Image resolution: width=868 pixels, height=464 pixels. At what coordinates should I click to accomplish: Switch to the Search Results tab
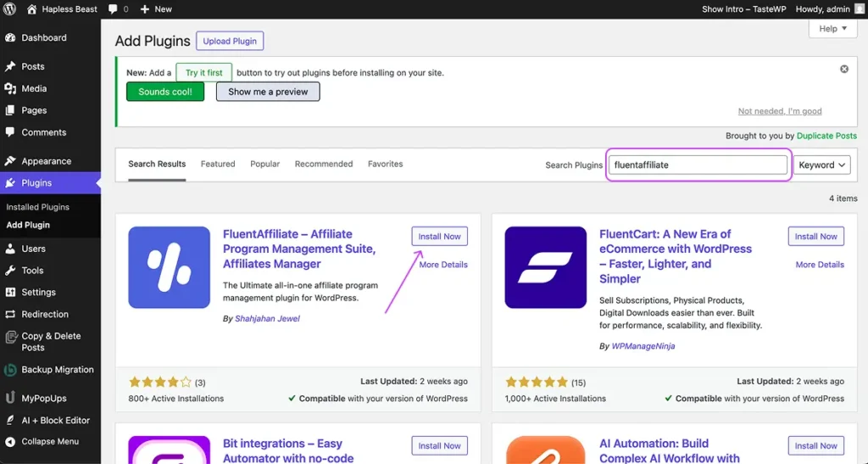pos(157,164)
